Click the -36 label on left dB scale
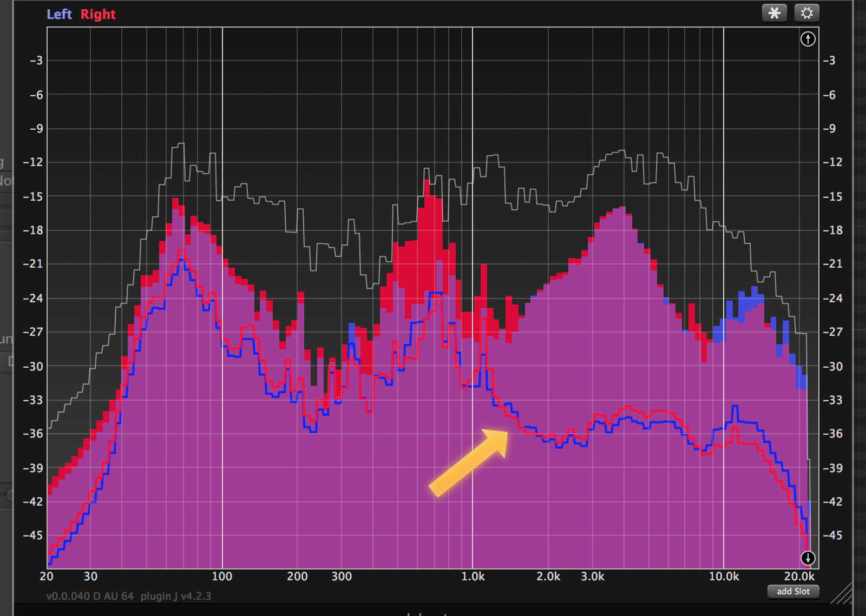Viewport: 866px width, 616px height. point(32,434)
